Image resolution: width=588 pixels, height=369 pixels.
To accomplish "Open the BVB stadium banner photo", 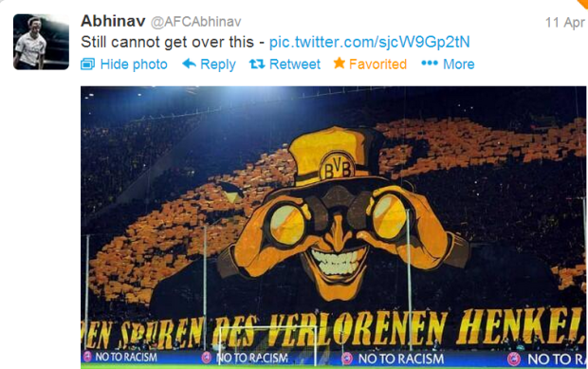I will coord(334,228).
